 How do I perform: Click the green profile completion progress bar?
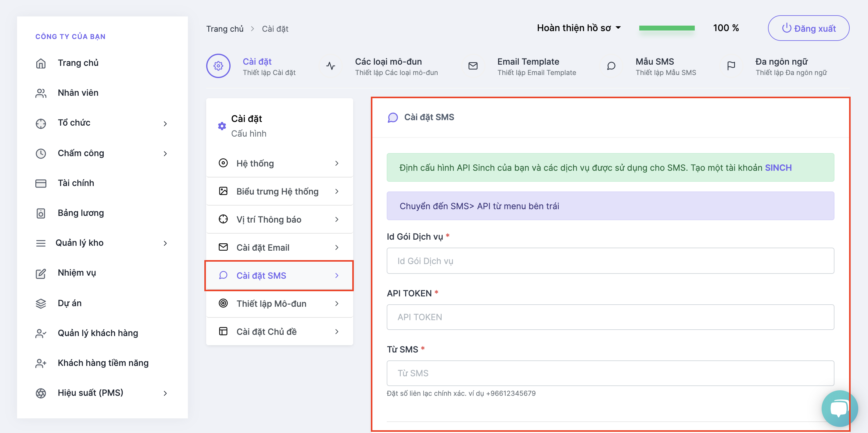[666, 28]
